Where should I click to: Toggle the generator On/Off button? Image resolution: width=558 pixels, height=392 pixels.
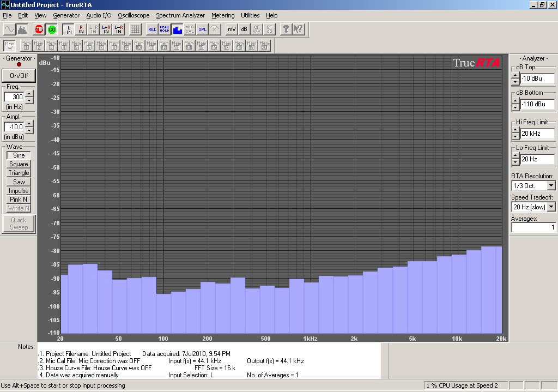tap(19, 76)
